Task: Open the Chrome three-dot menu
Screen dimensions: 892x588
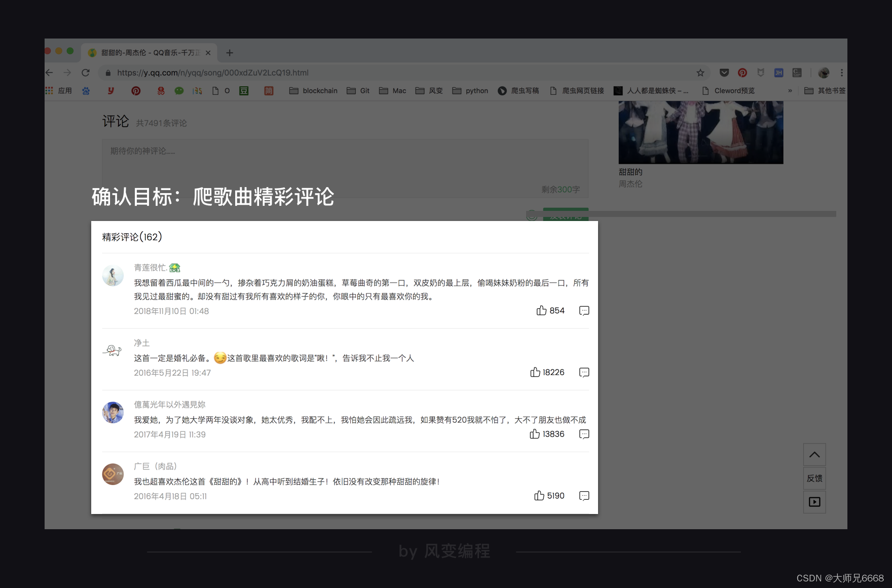Action: click(x=842, y=72)
